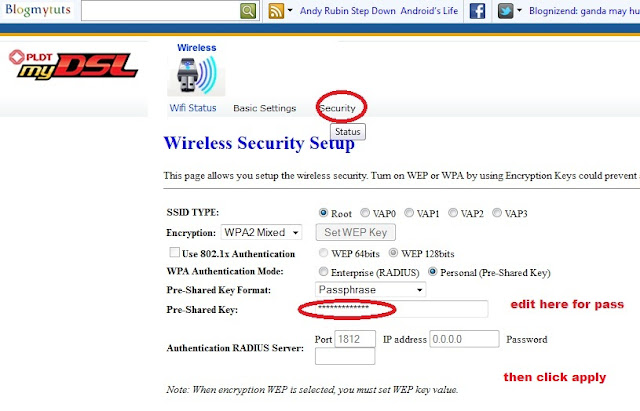640x411 pixels.
Task: Select the VAP0 SSID type radio
Action: [364, 213]
